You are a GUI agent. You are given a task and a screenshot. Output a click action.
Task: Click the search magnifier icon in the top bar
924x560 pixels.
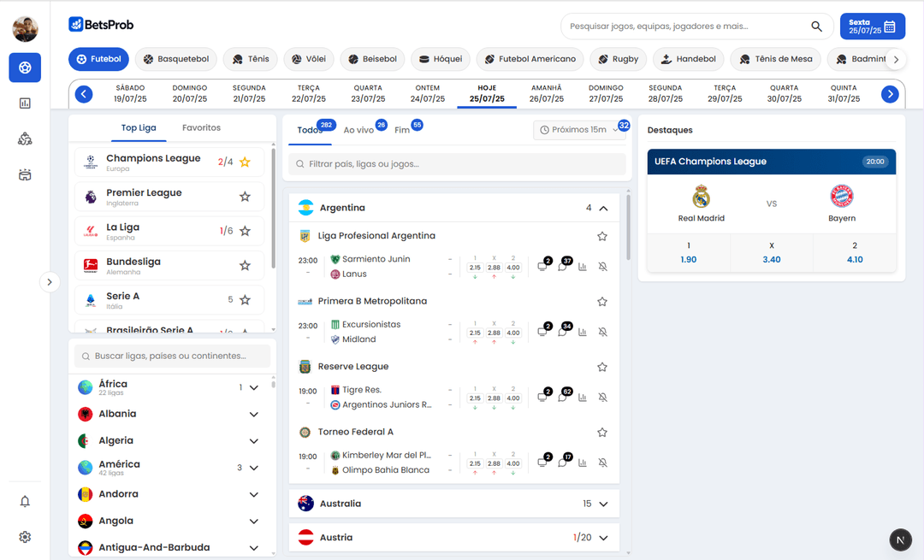coord(816,27)
